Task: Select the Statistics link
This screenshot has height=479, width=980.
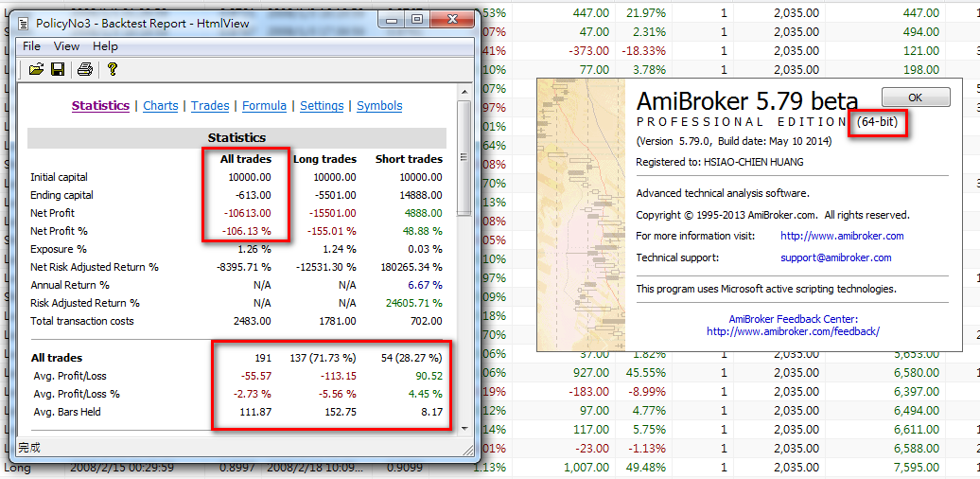Action: pos(100,106)
